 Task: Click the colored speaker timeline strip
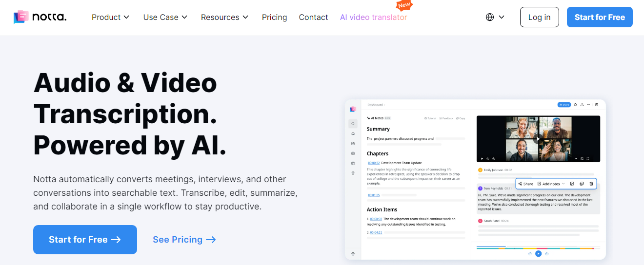[x=538, y=248]
